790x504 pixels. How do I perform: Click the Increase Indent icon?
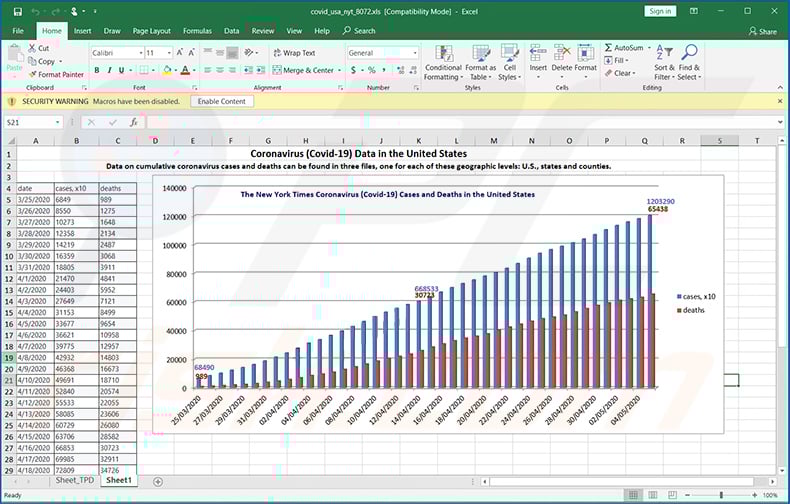pos(260,70)
